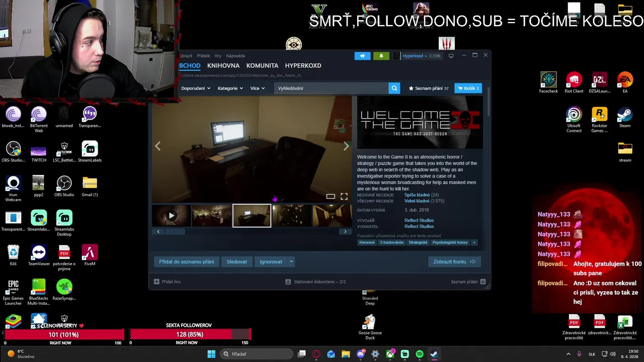Image resolution: width=644 pixels, height=362 pixels.
Task: Open the EA desktop icon
Action: click(x=625, y=83)
